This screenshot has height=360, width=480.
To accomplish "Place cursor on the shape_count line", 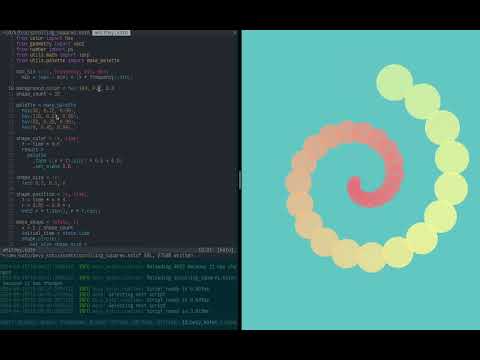I will (39, 94).
